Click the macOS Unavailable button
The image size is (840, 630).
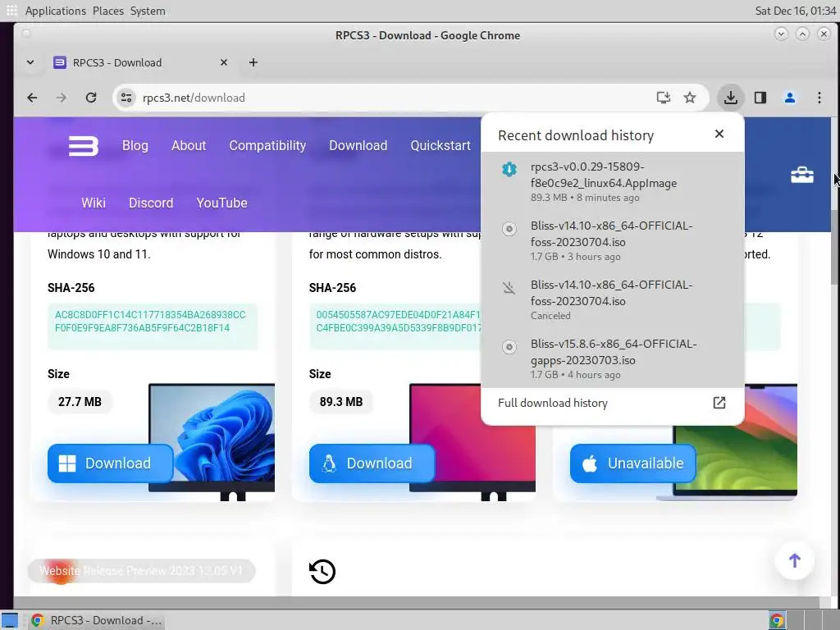[x=632, y=463]
